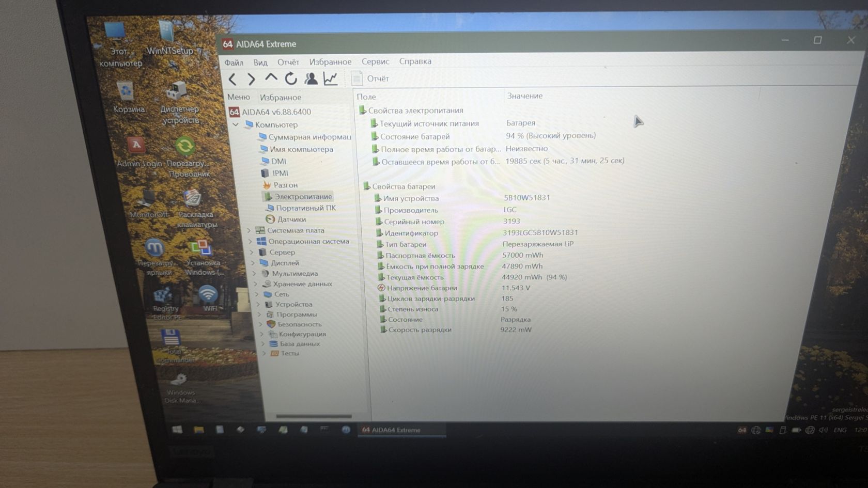The image size is (868, 488).
Task: Select the Паспортная ёмкость row
Action: tap(460, 255)
